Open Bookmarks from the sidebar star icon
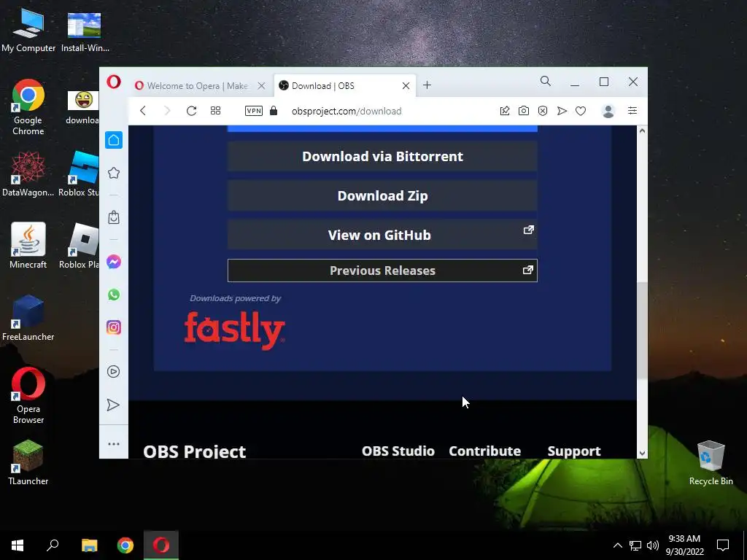 [x=113, y=173]
